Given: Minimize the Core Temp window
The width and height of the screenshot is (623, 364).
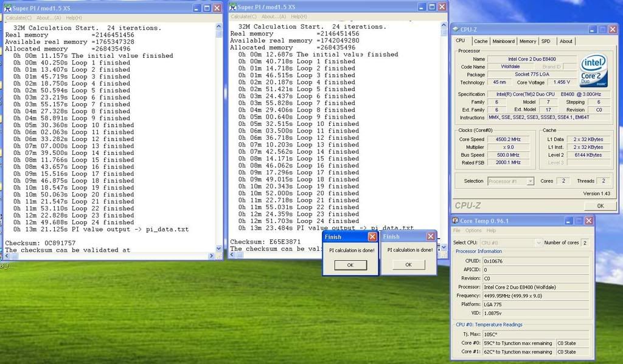Looking at the screenshot, I should pos(569,221).
